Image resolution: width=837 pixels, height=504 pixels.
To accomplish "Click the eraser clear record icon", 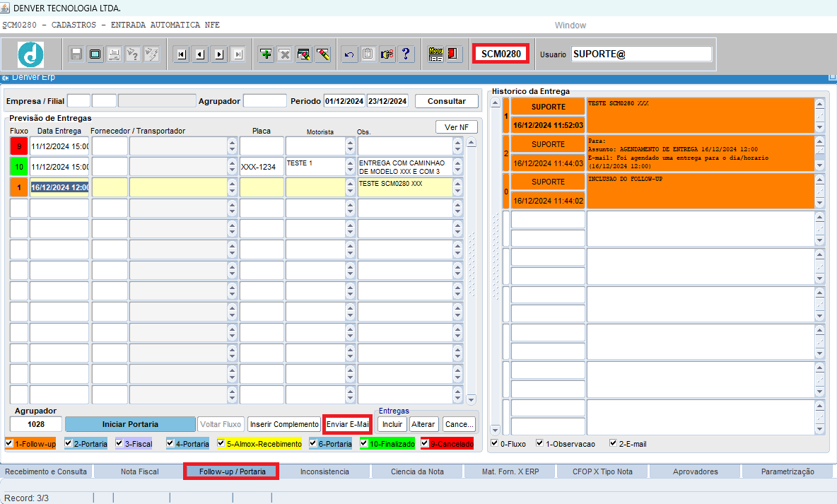I will [x=322, y=54].
